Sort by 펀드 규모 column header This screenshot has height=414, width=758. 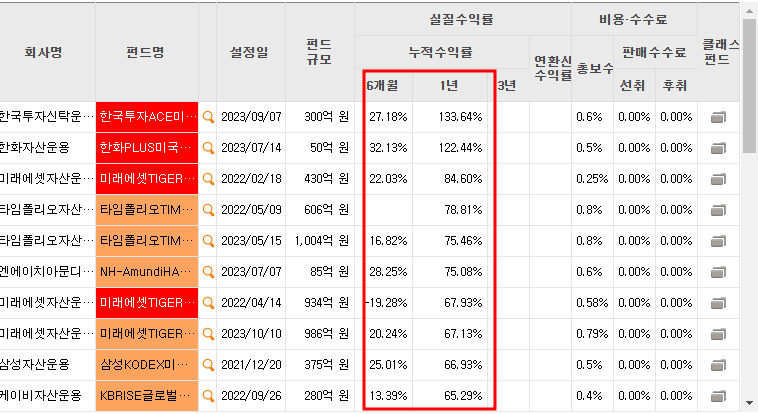tap(320, 52)
